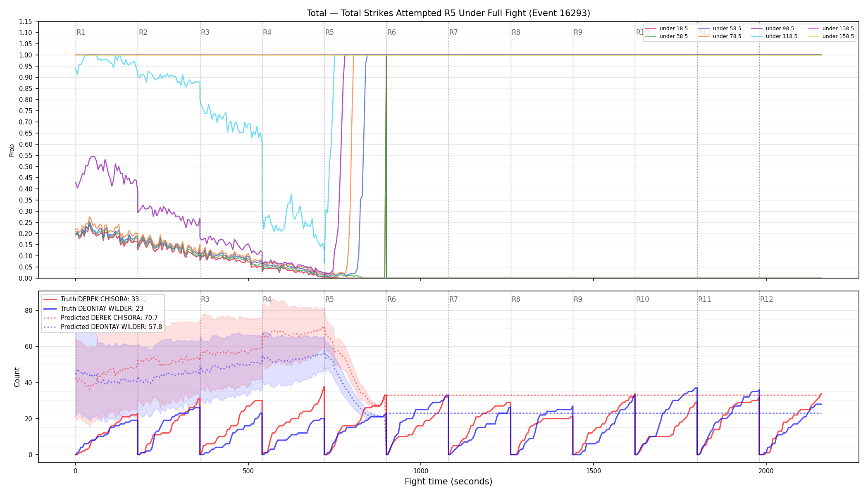Click the R10 round marker in bottom chart
This screenshot has height=496, width=868.
pos(642,299)
